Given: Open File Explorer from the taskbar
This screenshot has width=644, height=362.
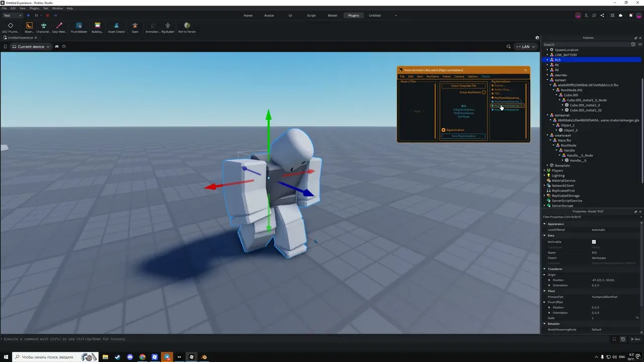Looking at the screenshot, I should 105,357.
